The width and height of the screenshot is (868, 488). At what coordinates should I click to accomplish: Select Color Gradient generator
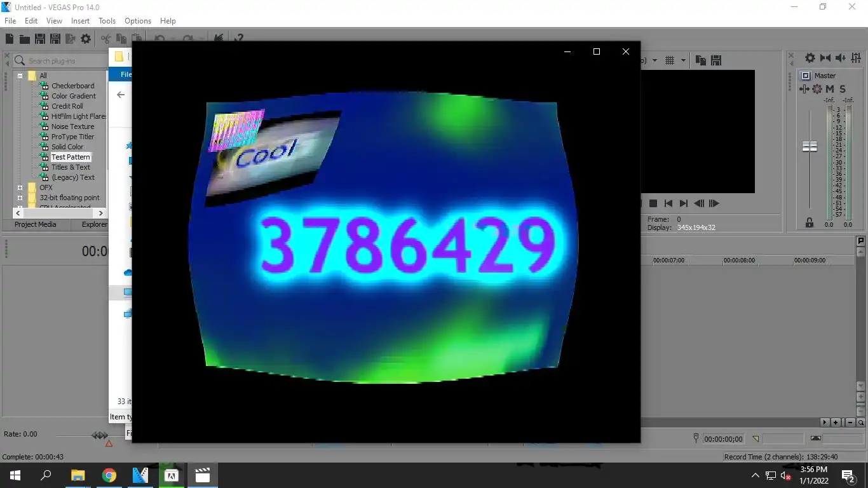(x=74, y=96)
